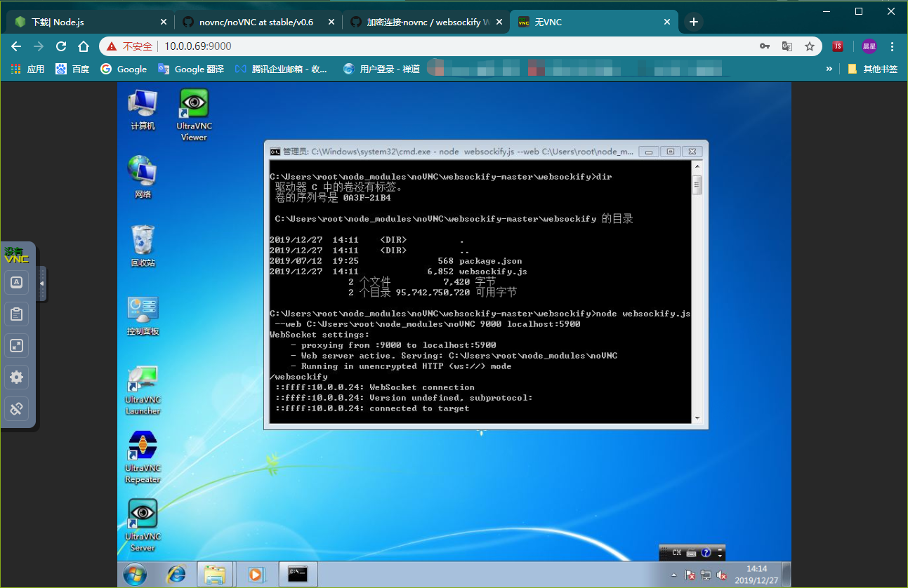
Task: Select the Computer desktop icon
Action: [143, 110]
